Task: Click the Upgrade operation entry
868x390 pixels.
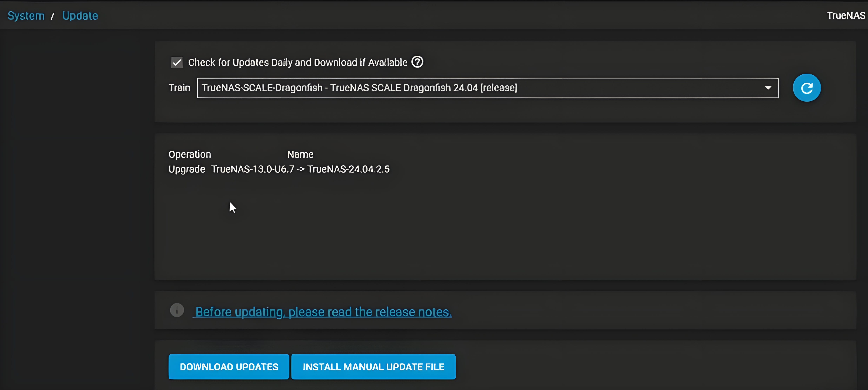Action: point(187,169)
